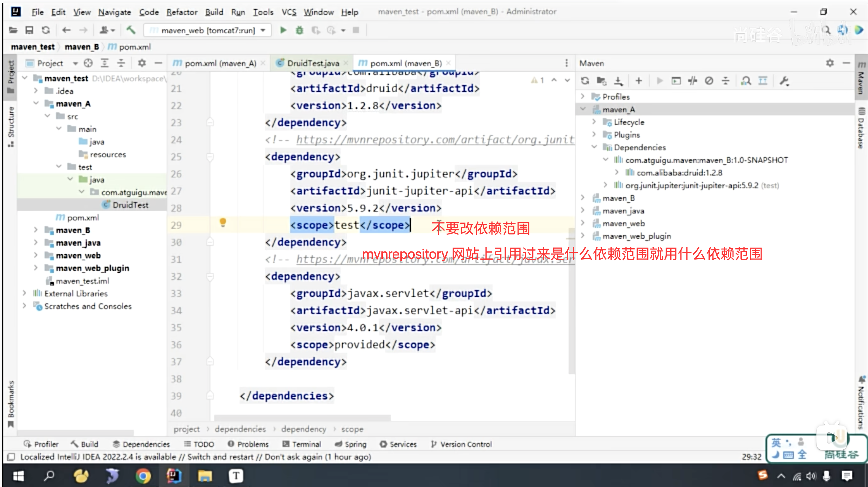The height and width of the screenshot is (487, 868).
Task: Open Maven settings wrench icon
Action: pyautogui.click(x=784, y=81)
